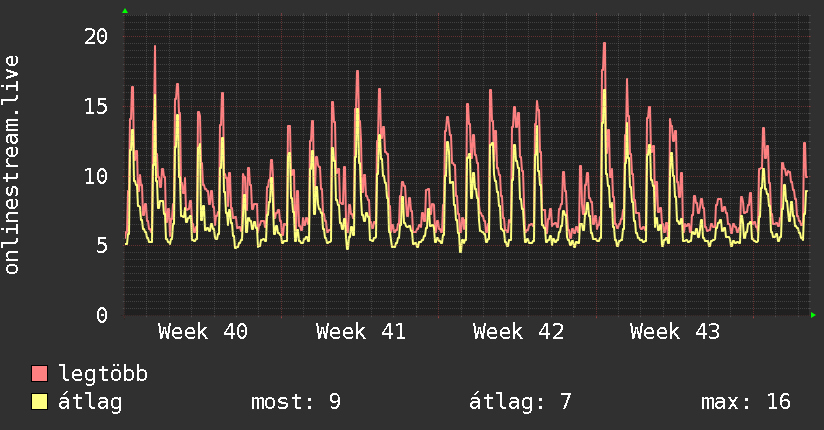824x430 pixels.
Task: Click the Week 43 axis label
Action: (x=675, y=332)
